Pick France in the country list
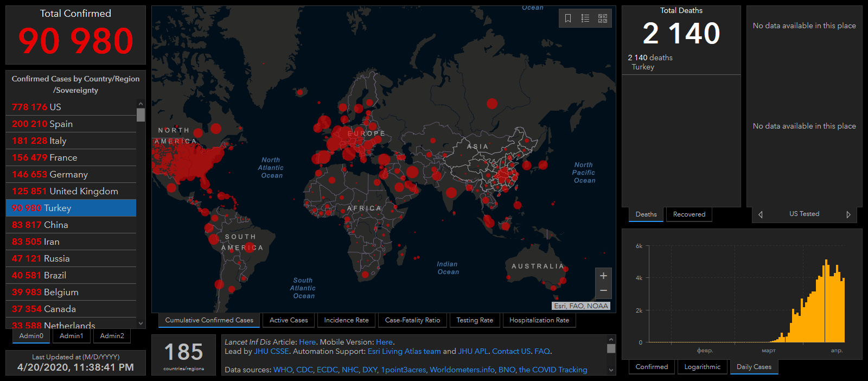Screen dimensions: 868x381 click(71, 157)
